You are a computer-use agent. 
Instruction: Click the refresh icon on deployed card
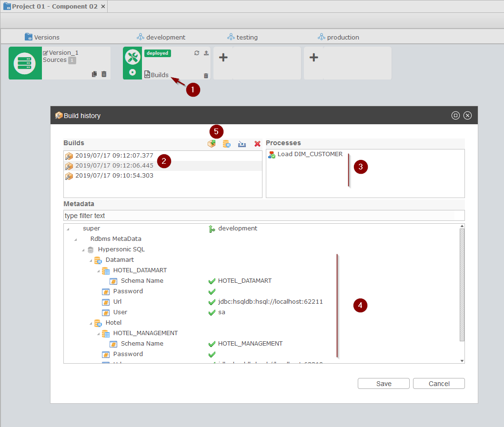(x=197, y=53)
